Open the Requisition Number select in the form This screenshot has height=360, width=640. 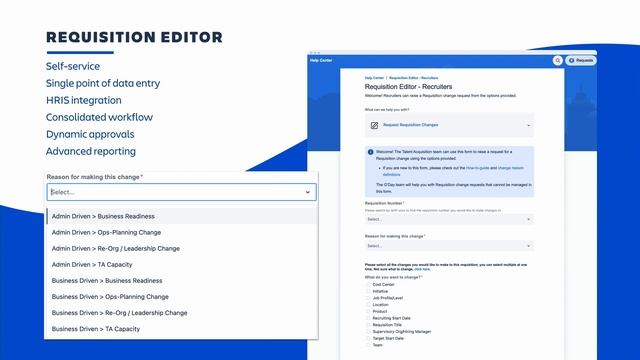[449, 219]
